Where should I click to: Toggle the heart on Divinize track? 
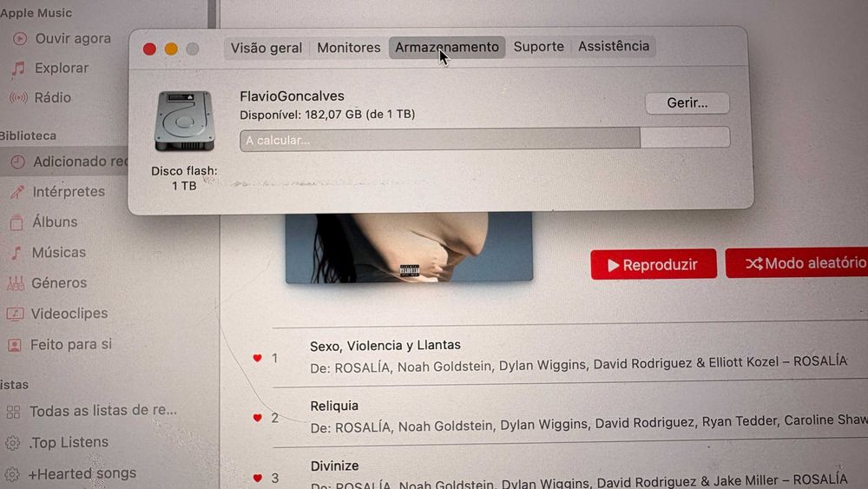pyautogui.click(x=258, y=478)
